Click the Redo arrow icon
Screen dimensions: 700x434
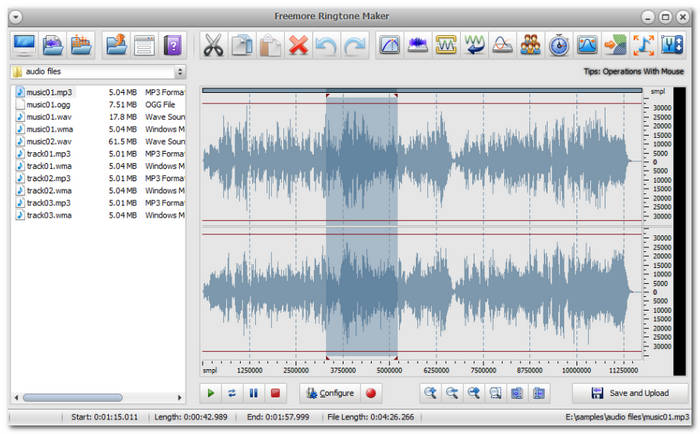(x=354, y=45)
